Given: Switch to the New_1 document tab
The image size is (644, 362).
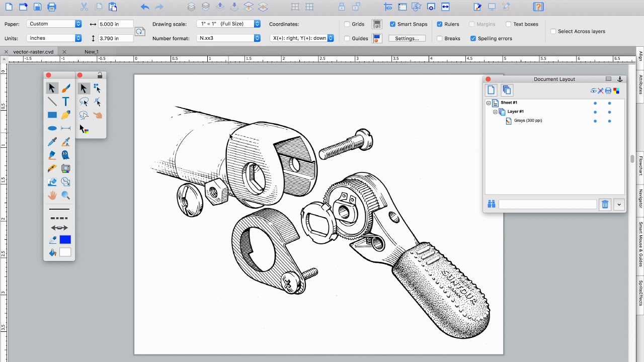Looking at the screenshot, I should pyautogui.click(x=92, y=52).
